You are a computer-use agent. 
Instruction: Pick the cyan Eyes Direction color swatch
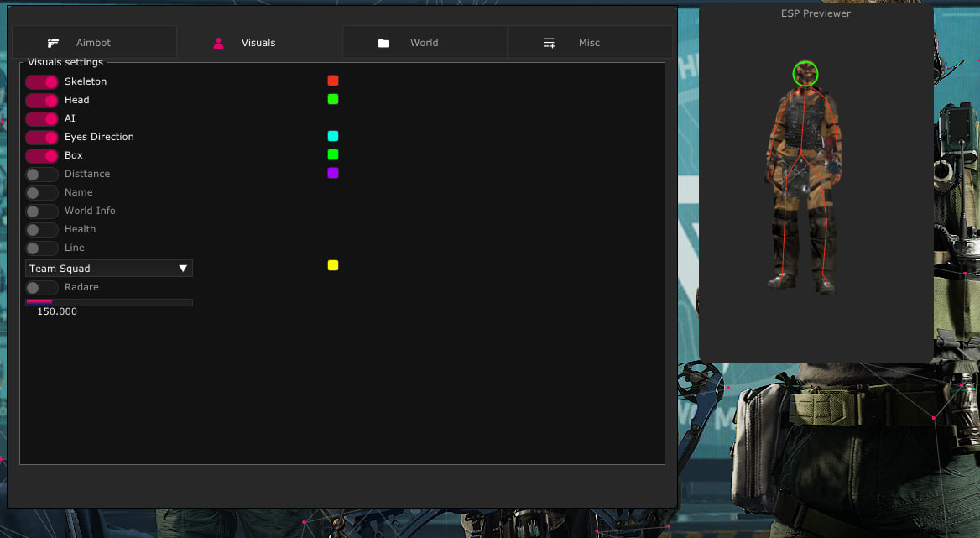click(x=333, y=136)
